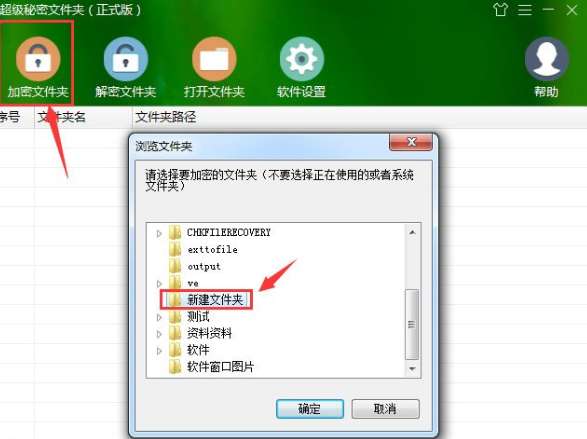Expand the 资料资料 folder tree arrow

(x=159, y=334)
